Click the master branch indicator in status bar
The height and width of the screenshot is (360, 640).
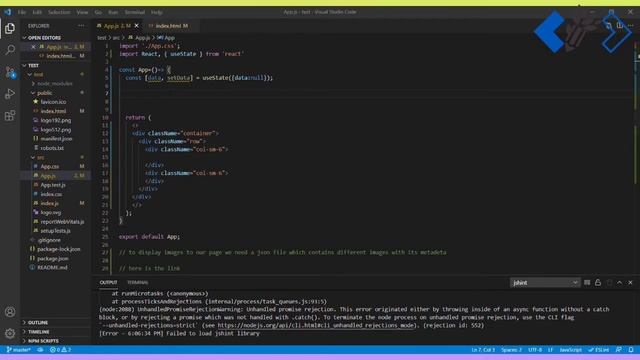coord(19,350)
